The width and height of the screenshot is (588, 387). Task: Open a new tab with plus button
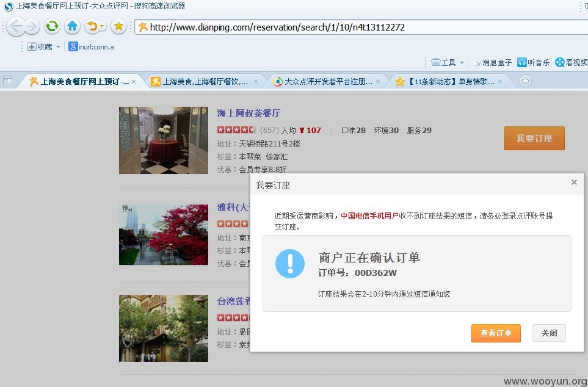tap(525, 81)
